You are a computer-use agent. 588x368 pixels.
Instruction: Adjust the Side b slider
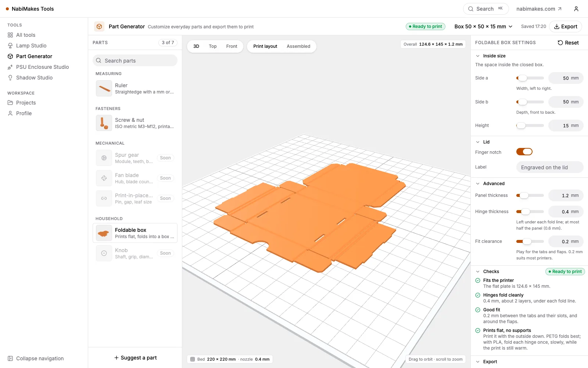(x=530, y=102)
